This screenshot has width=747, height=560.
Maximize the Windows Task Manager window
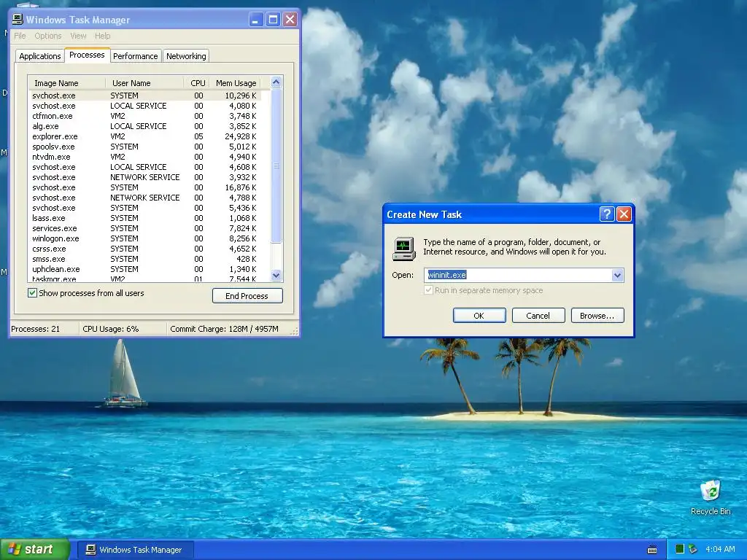(x=273, y=20)
